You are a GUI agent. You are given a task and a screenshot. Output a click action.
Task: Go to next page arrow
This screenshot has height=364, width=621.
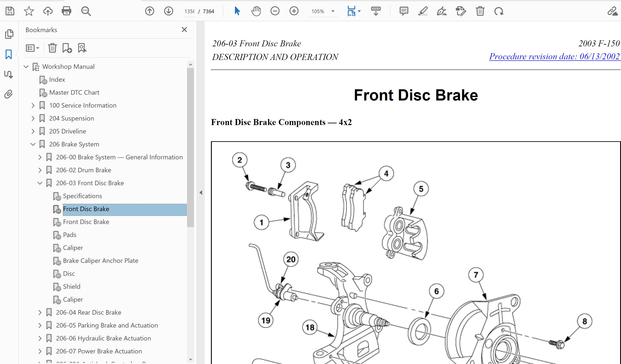[x=169, y=11]
